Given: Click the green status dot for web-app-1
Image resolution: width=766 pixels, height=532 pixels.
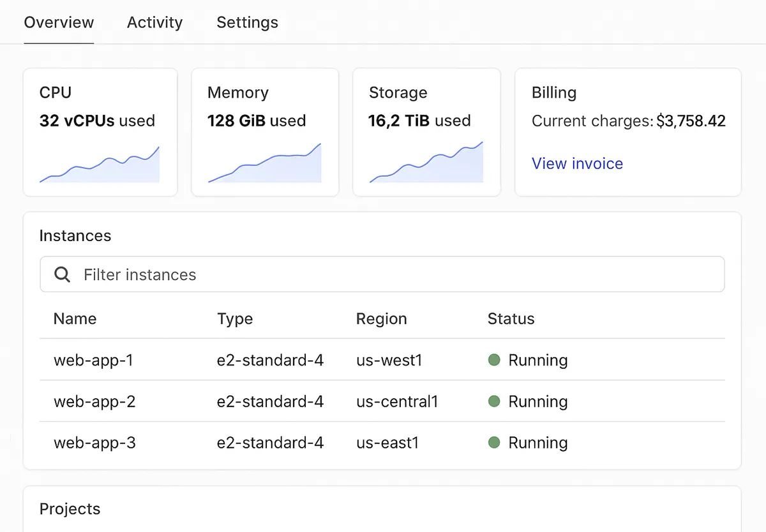Looking at the screenshot, I should (x=494, y=360).
